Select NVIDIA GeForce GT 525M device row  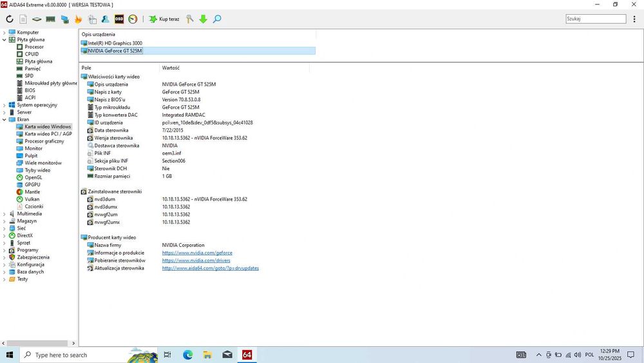point(198,51)
